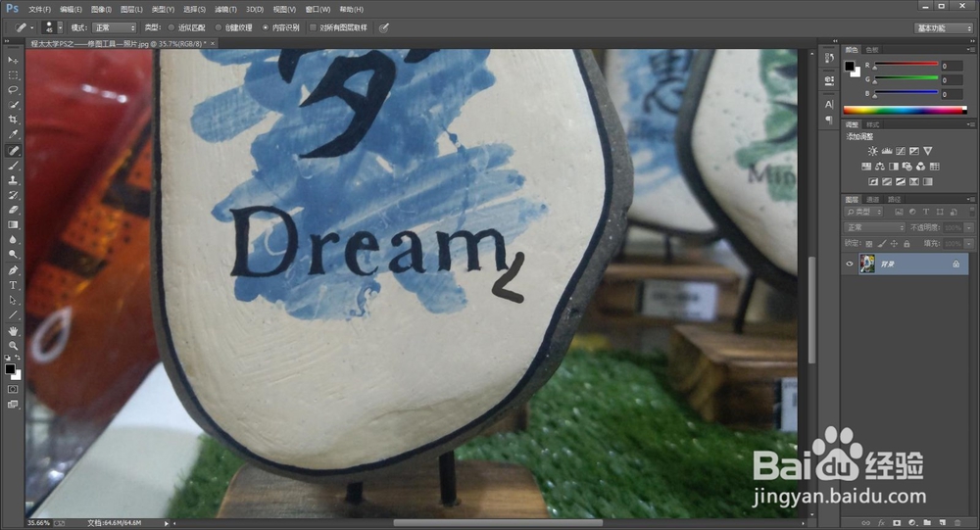Click the foreground color swatch in toolbox
This screenshot has width=980, height=530.
(x=10, y=369)
